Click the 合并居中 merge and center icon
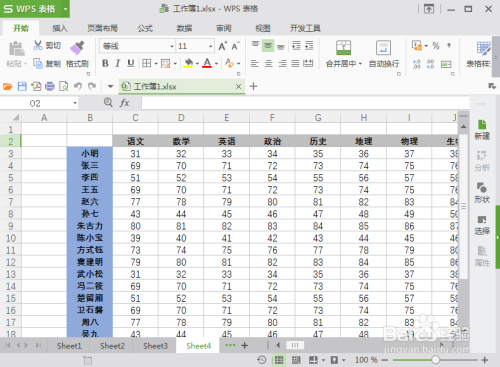Image resolution: width=500 pixels, height=367 pixels. coord(343,48)
